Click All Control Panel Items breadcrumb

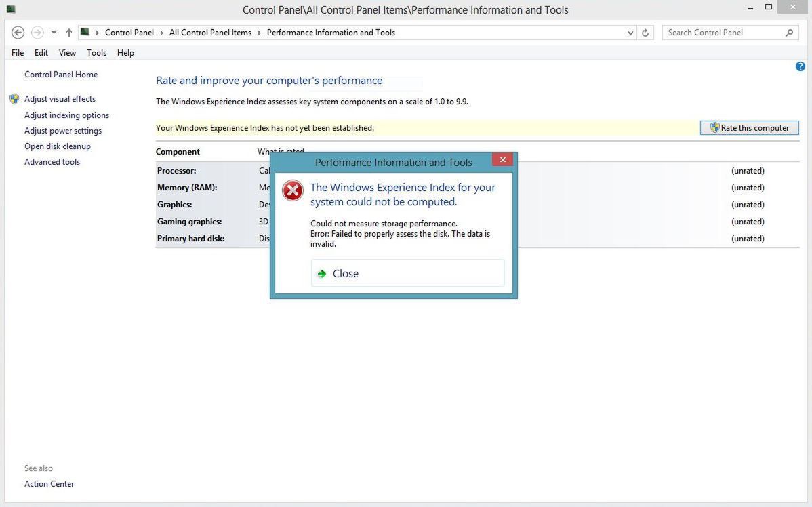[210, 33]
